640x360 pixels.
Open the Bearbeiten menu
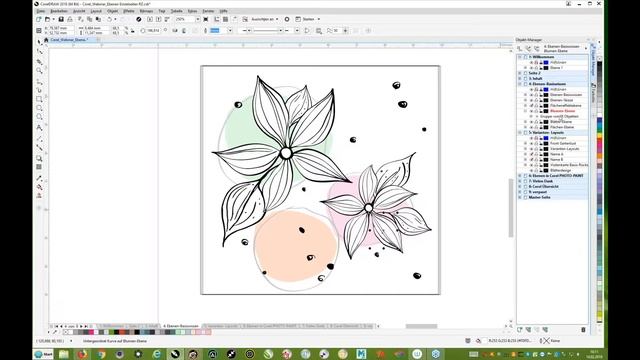coord(59,11)
